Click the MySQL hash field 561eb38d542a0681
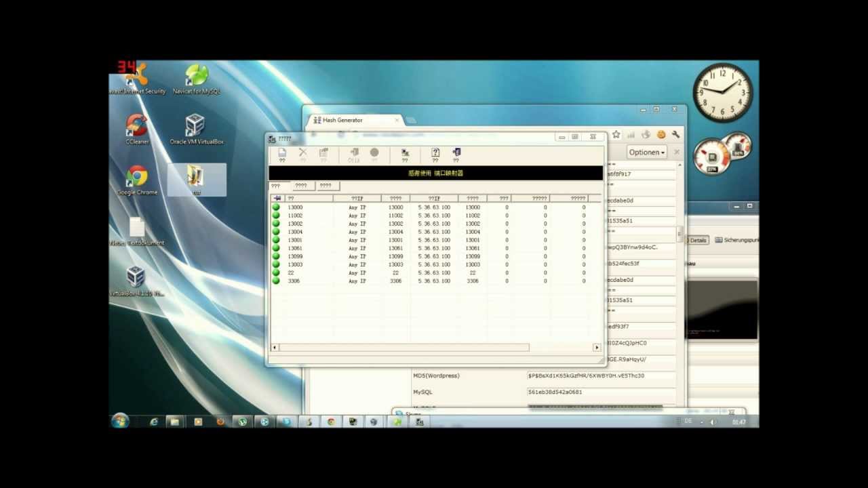Image resolution: width=868 pixels, height=488 pixels. pyautogui.click(x=601, y=392)
